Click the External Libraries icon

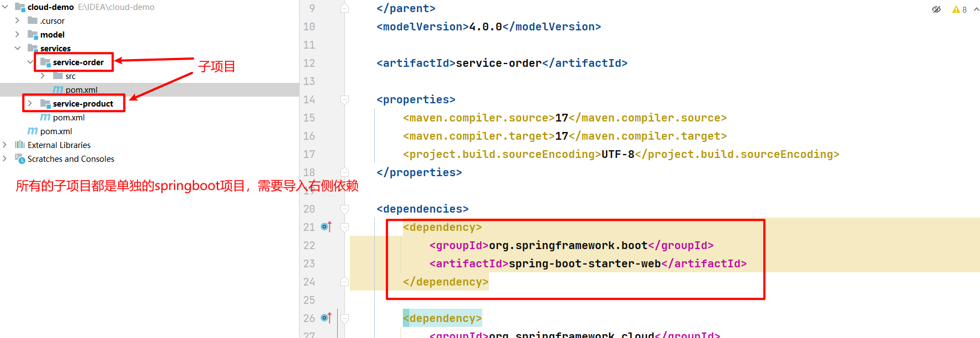20,145
